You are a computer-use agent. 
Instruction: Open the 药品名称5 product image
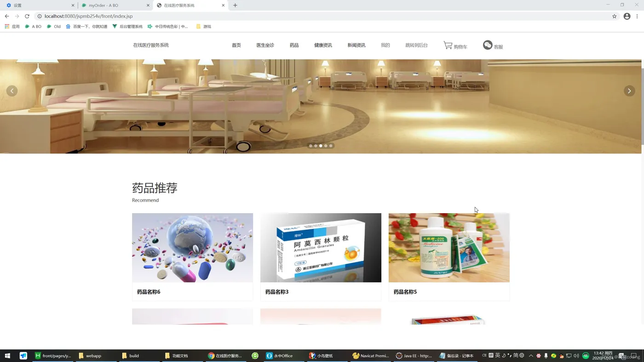click(449, 248)
